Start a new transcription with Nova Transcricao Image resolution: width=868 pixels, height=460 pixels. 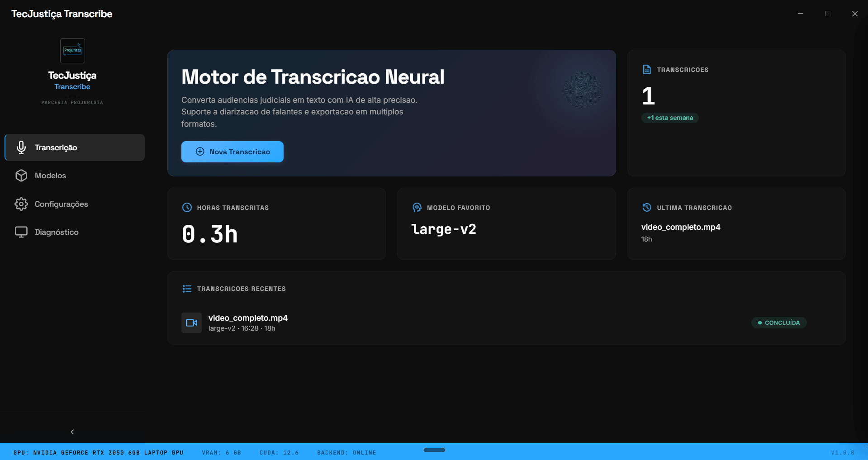[232, 152]
